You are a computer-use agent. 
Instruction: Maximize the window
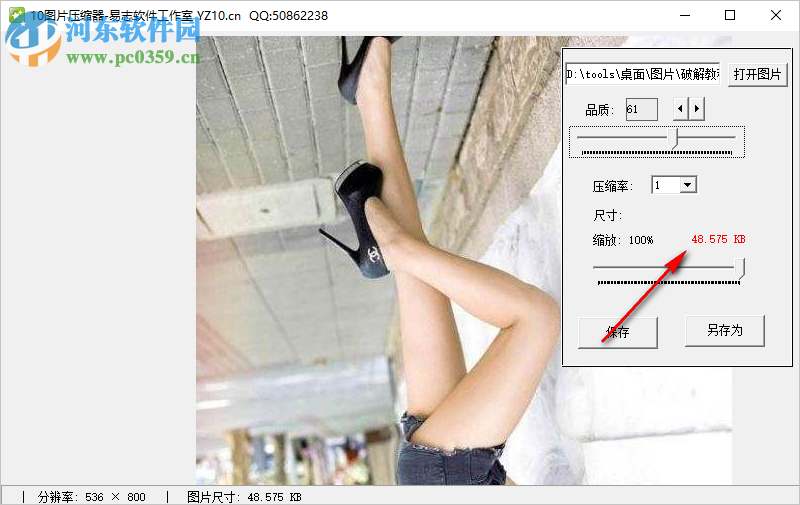[730, 15]
